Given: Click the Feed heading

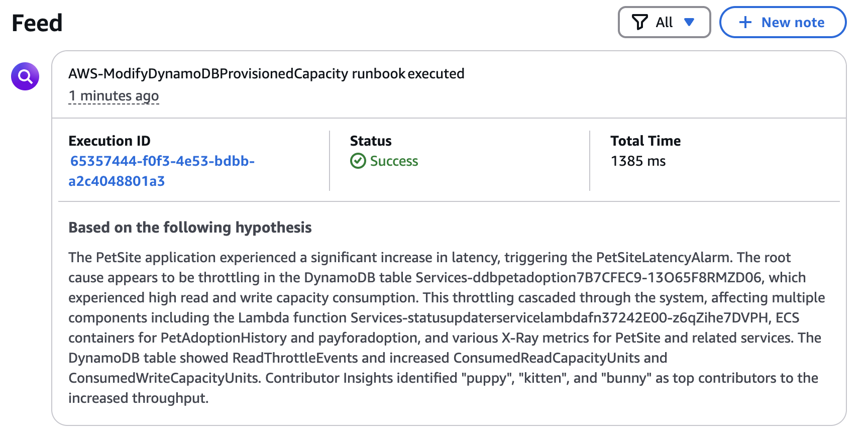Looking at the screenshot, I should 37,23.
